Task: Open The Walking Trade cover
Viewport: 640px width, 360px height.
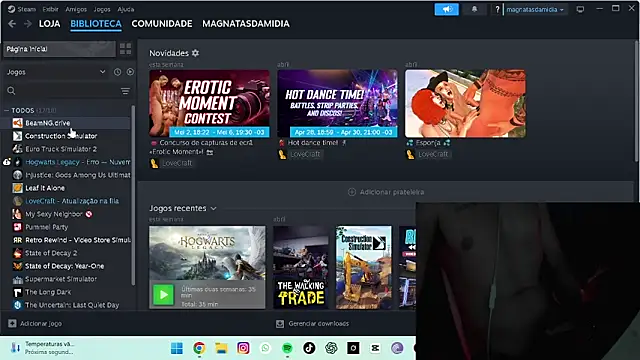Action: click(x=301, y=267)
